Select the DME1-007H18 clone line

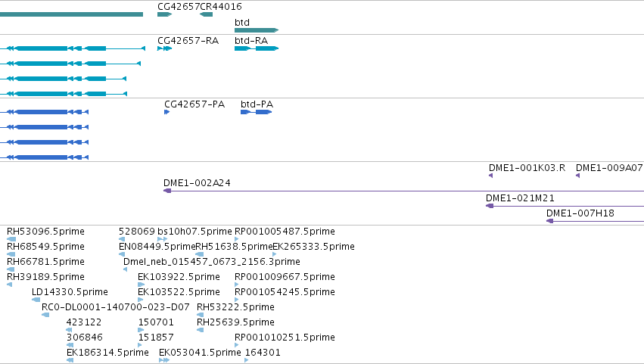(595, 221)
